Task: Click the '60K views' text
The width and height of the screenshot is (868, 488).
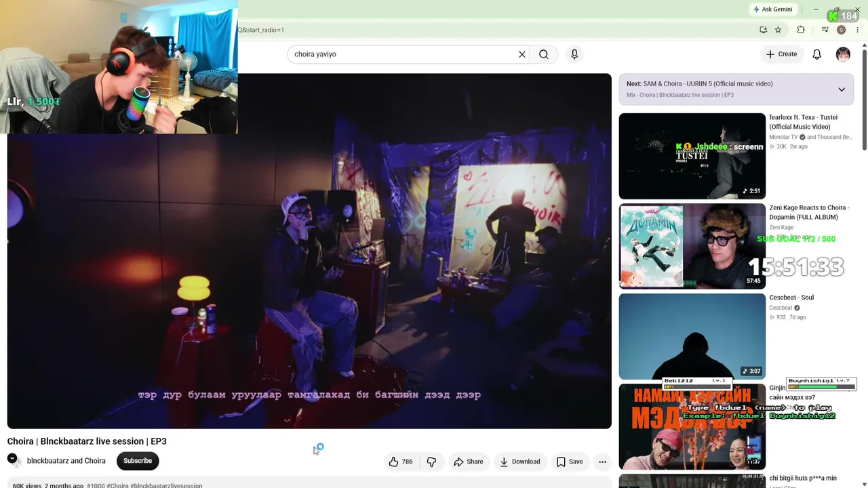Action: (x=27, y=485)
